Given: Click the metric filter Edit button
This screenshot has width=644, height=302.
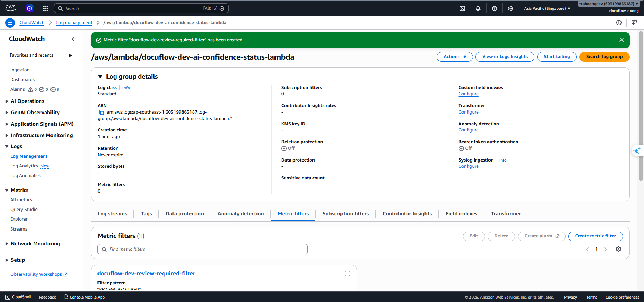Looking at the screenshot, I should (474, 236).
